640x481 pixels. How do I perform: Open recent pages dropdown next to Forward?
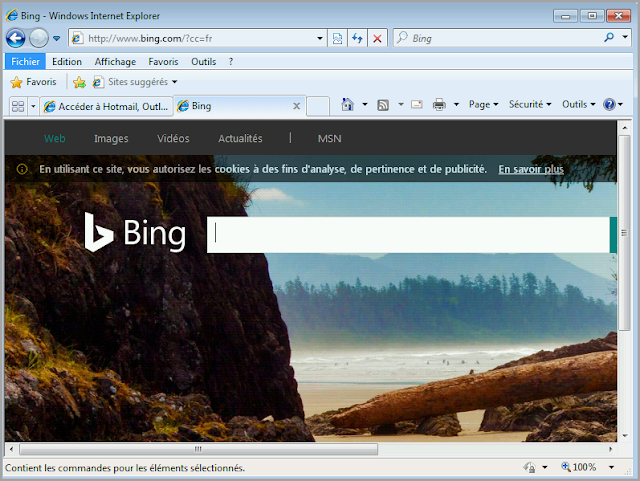57,38
